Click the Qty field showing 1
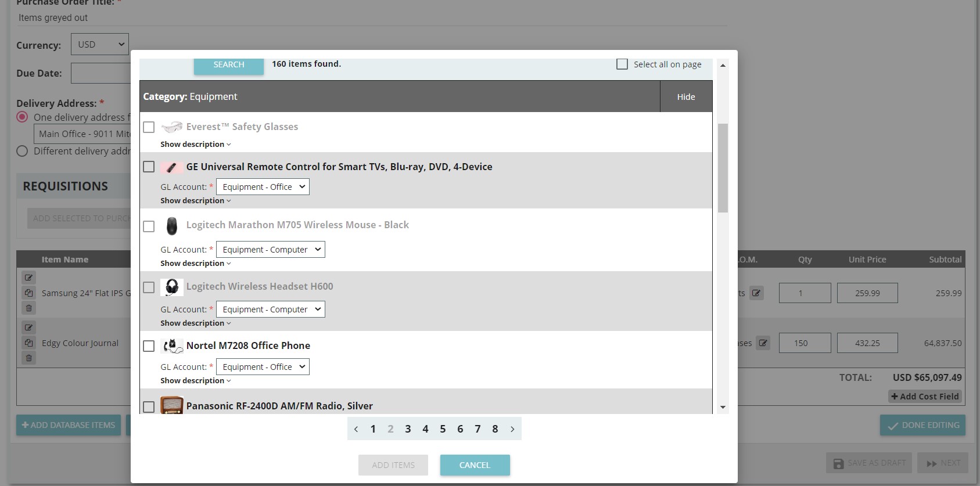980x486 pixels. tap(805, 293)
